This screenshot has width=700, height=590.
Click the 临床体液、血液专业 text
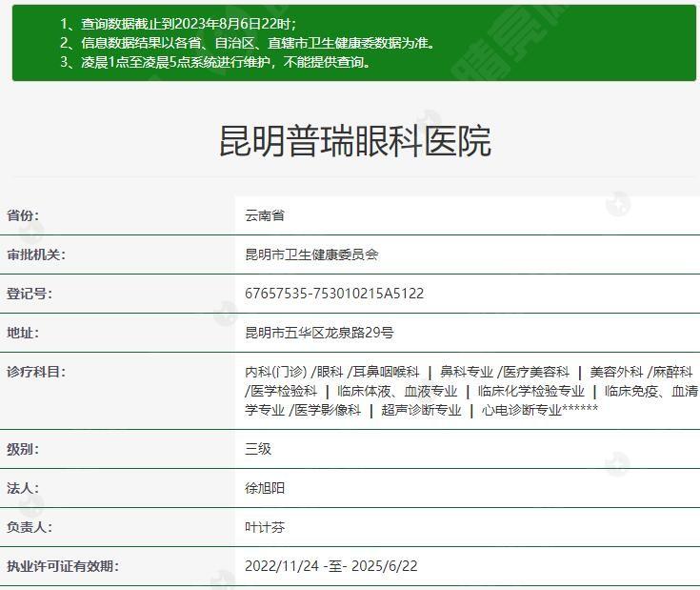click(x=397, y=391)
